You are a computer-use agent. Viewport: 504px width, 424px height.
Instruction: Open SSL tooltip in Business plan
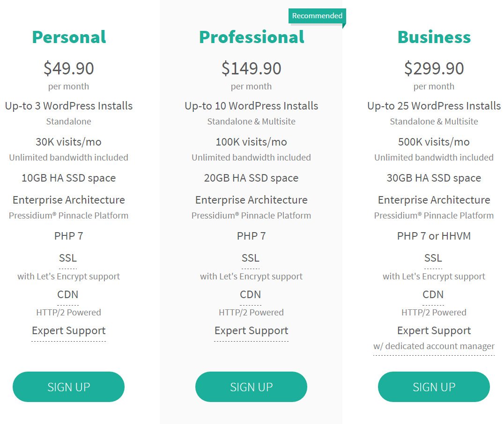pyautogui.click(x=433, y=258)
